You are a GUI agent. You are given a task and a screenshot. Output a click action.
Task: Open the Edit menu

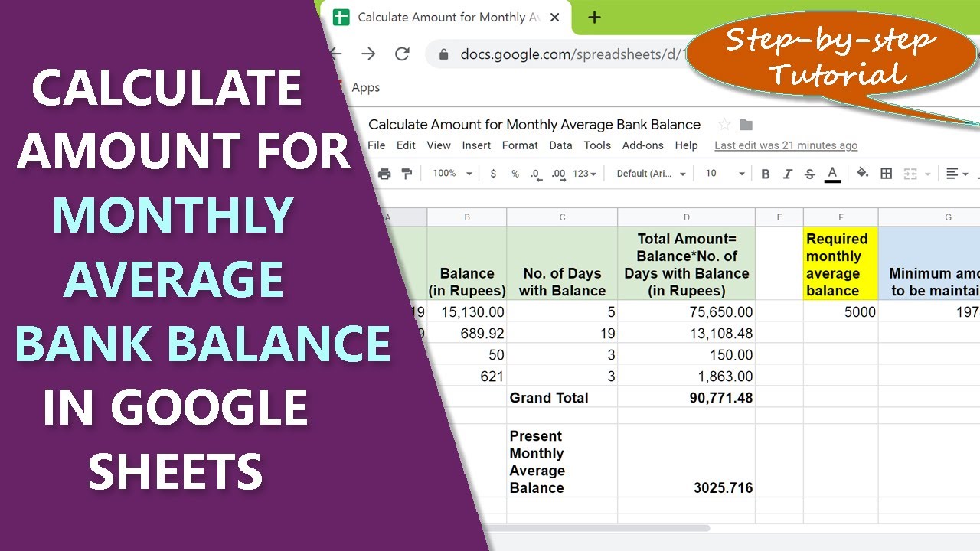407,145
